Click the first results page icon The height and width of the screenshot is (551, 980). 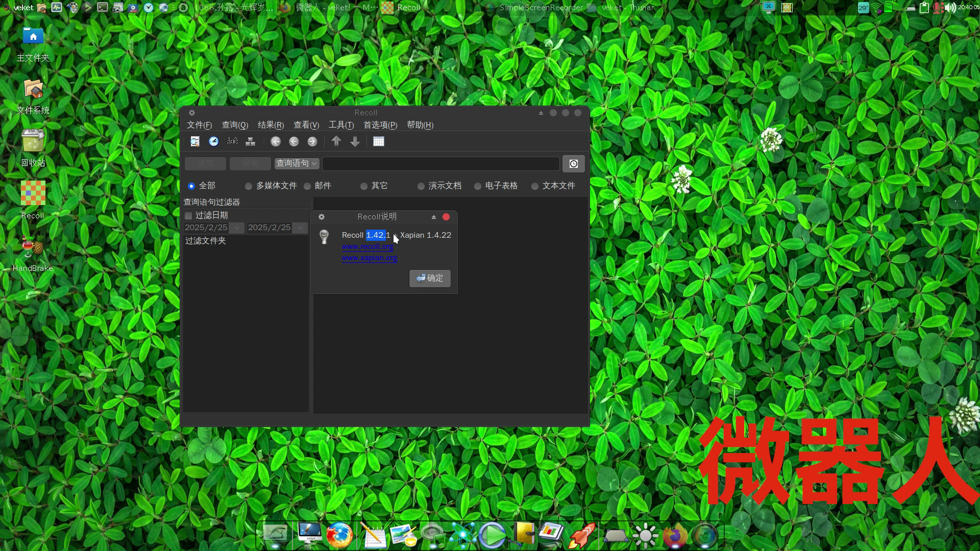[x=276, y=142]
